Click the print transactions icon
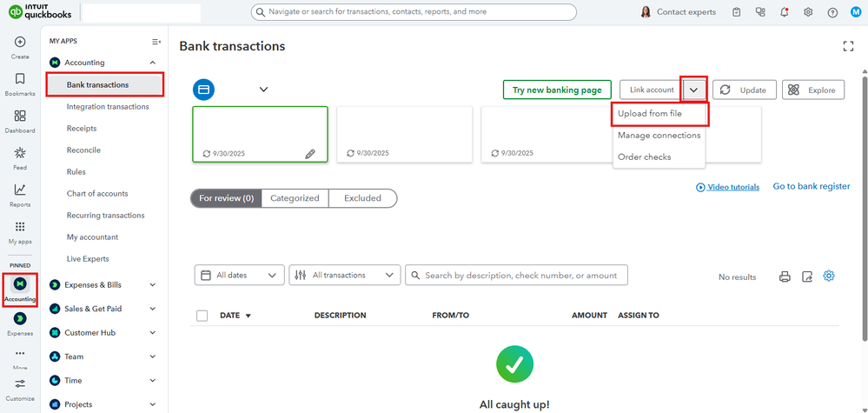The height and width of the screenshot is (413, 868). (x=785, y=276)
